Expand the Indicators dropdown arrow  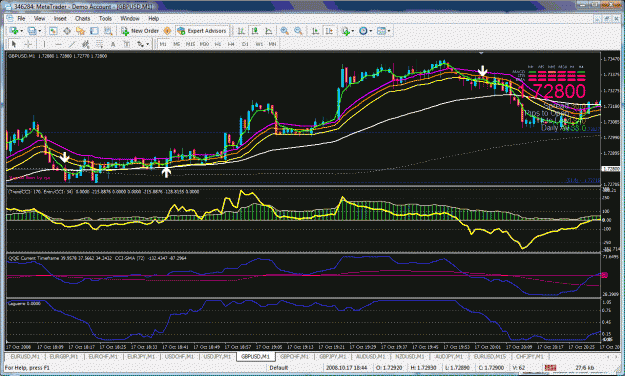[x=352, y=31]
